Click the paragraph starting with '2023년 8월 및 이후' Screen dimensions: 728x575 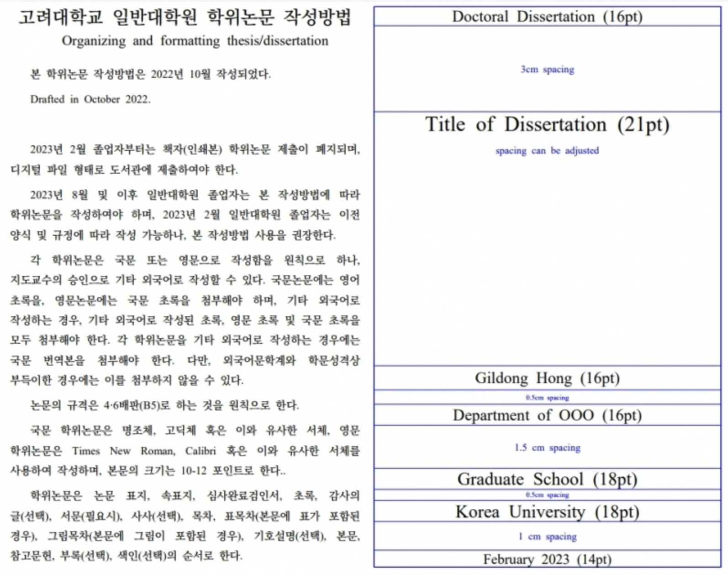[x=185, y=215]
